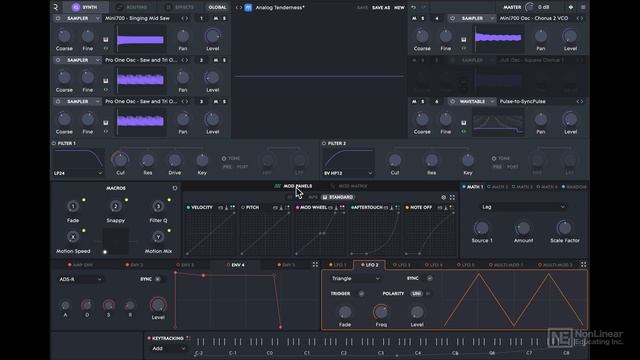Open the SV HP12 filter type dropdown
The width and height of the screenshot is (640, 360).
348,173
